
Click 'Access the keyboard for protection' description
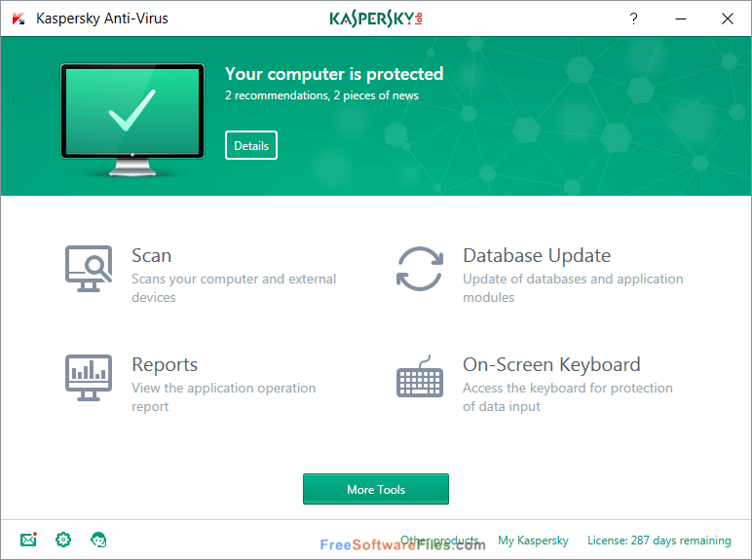point(568,397)
